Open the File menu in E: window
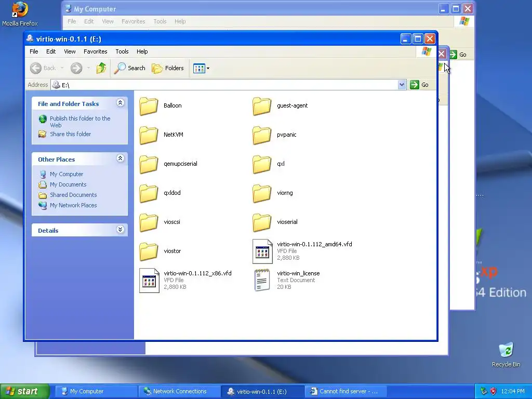This screenshot has width=532, height=399. (x=34, y=51)
